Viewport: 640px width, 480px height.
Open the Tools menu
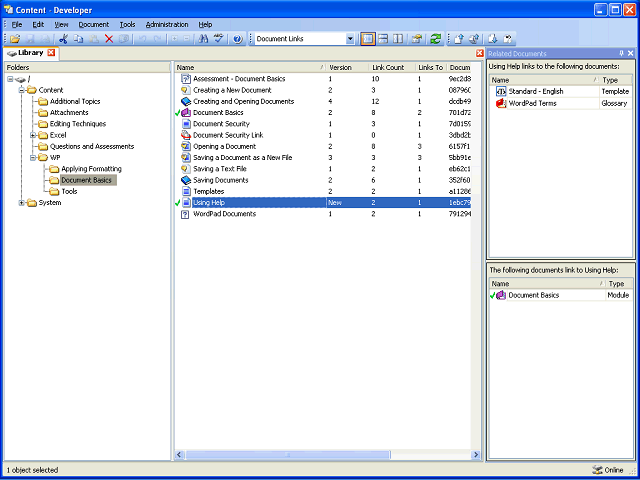pyautogui.click(x=127, y=24)
